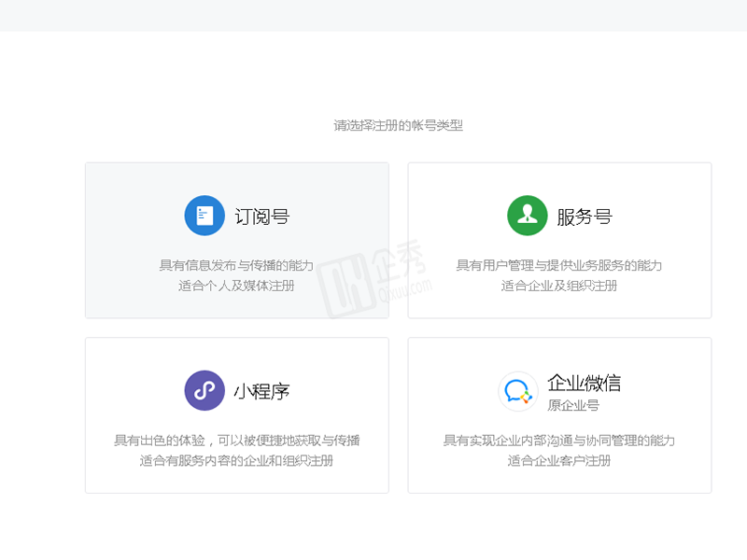Click the S-curve glyph inside the mini program icon

[x=204, y=389]
